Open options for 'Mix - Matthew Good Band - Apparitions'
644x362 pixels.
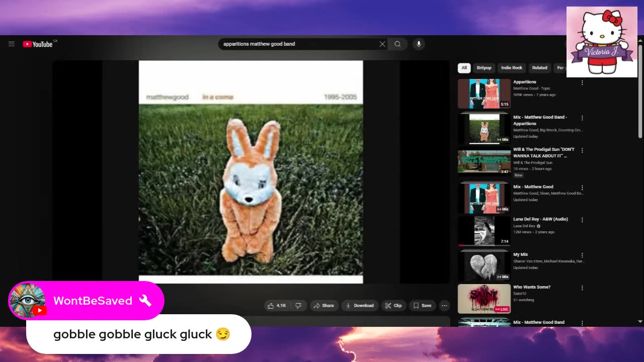tap(582, 118)
